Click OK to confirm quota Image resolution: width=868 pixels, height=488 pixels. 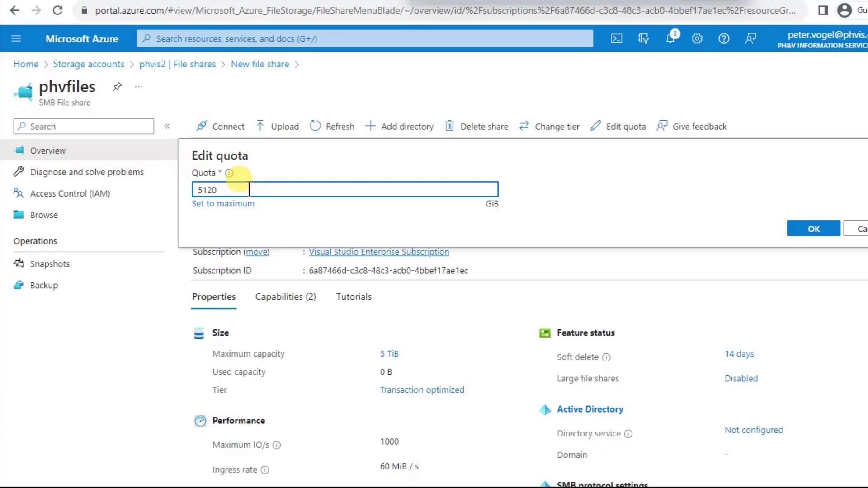pos(813,229)
